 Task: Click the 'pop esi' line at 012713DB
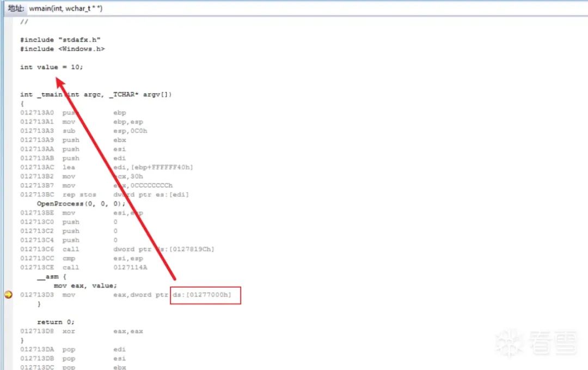(73, 359)
